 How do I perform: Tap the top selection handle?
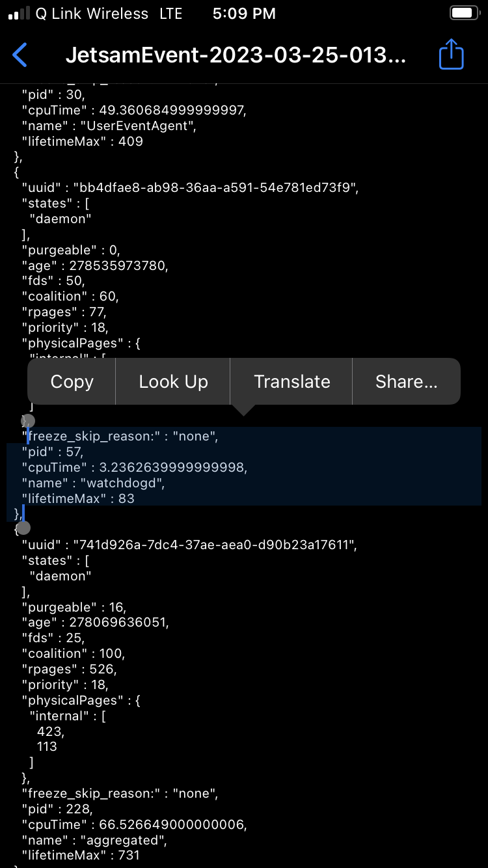click(28, 422)
